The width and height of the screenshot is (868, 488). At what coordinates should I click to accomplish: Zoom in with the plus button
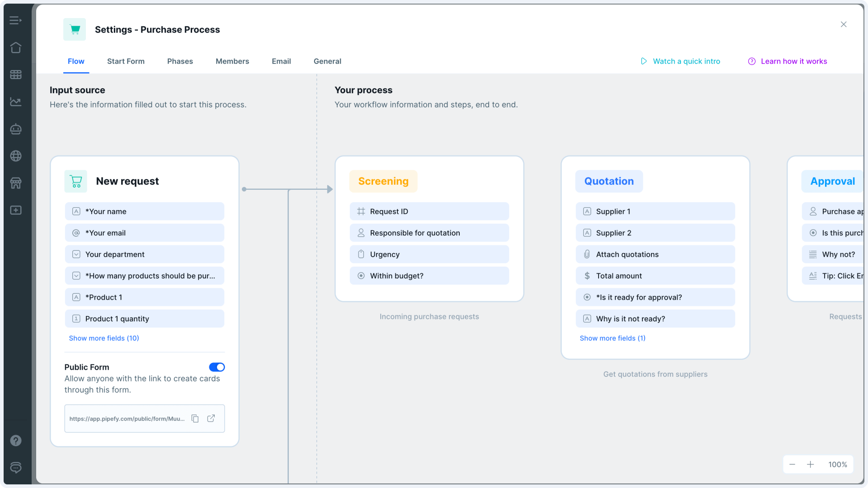810,465
